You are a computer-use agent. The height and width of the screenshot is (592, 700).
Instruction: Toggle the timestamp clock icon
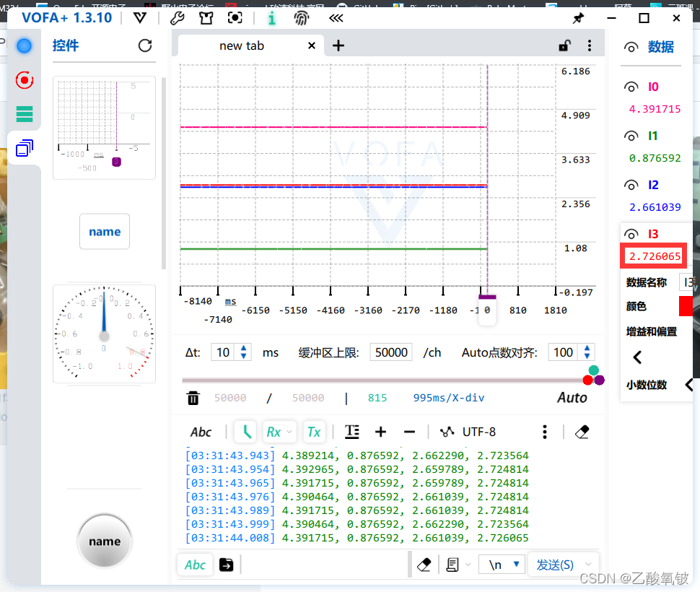point(245,432)
